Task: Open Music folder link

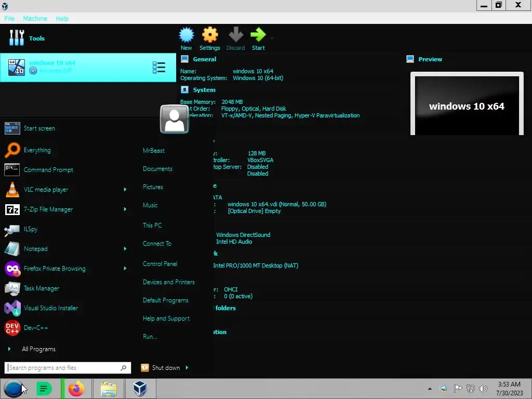Action: 150,205
